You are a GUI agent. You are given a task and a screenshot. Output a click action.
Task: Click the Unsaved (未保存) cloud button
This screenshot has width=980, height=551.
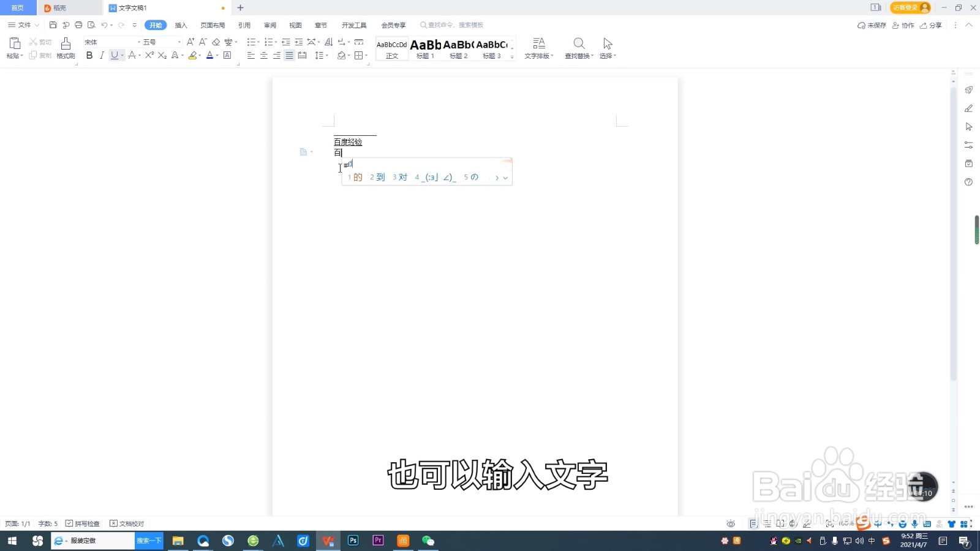872,25
